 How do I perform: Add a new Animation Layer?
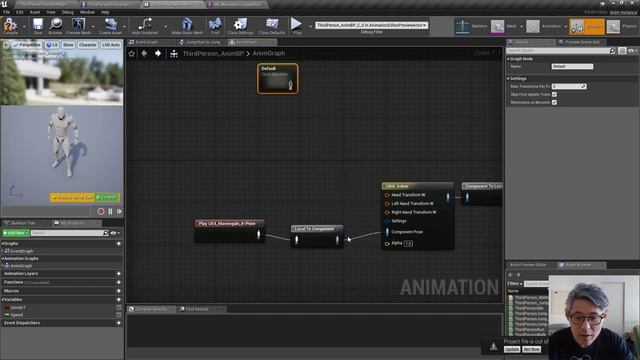tap(119, 274)
